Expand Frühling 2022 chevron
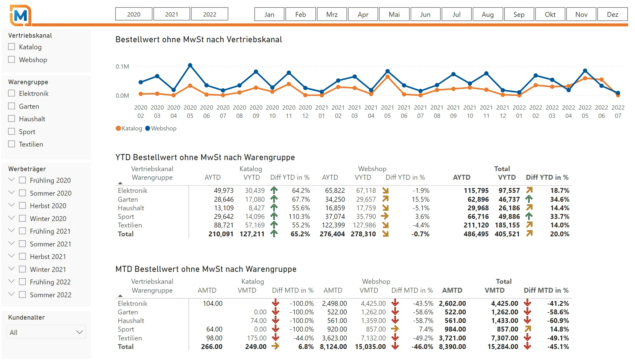 (x=12, y=281)
